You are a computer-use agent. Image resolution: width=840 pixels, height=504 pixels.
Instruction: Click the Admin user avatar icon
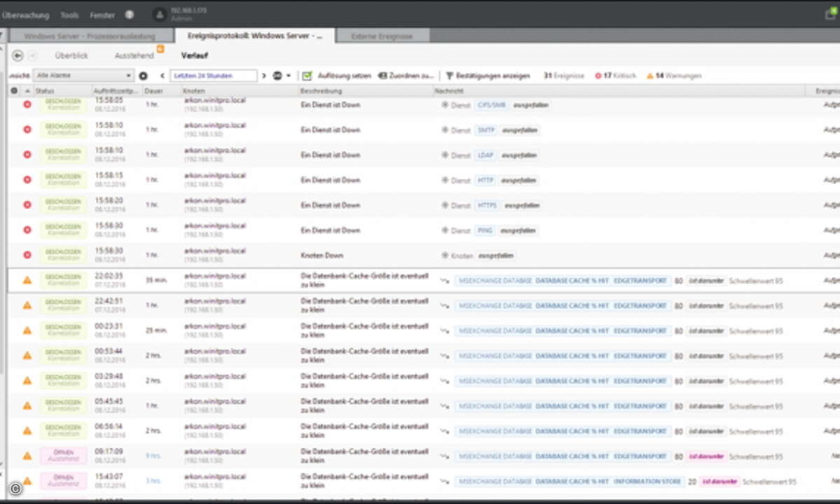[160, 14]
